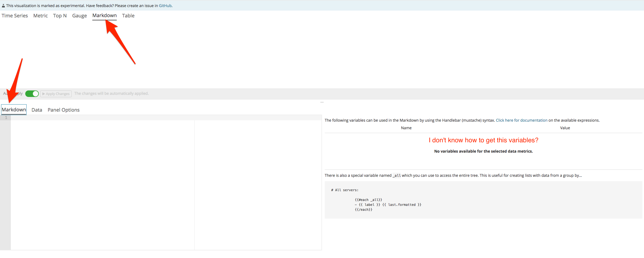
Task: Disable the Auto Apply toggle
Action: click(32, 93)
